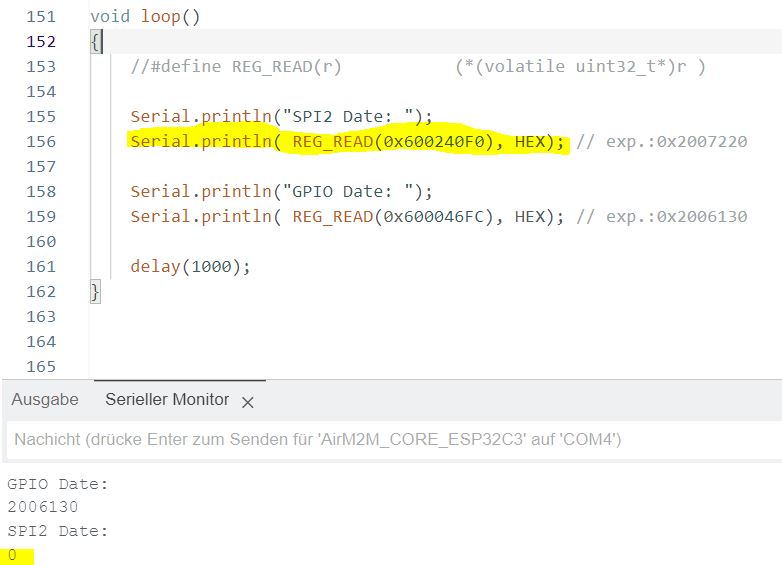Screen dimensions: 782x565
Task: Click the 'SPI2 Date:' serial output line
Action: tap(58, 531)
